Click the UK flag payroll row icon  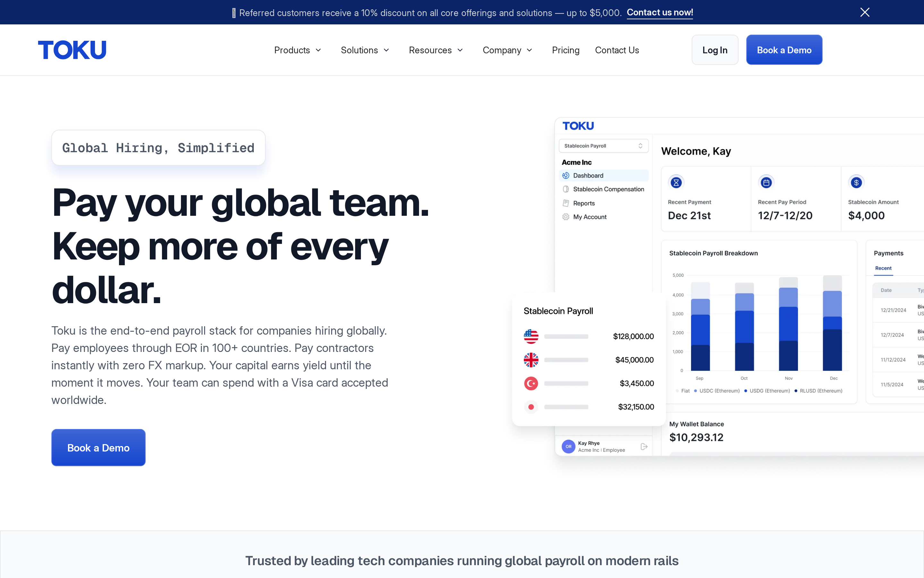pos(531,360)
